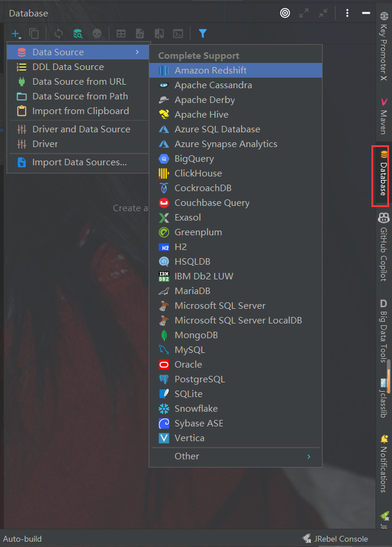Select CockroachDB
Viewport: 392px width, 547px height.
click(236, 188)
